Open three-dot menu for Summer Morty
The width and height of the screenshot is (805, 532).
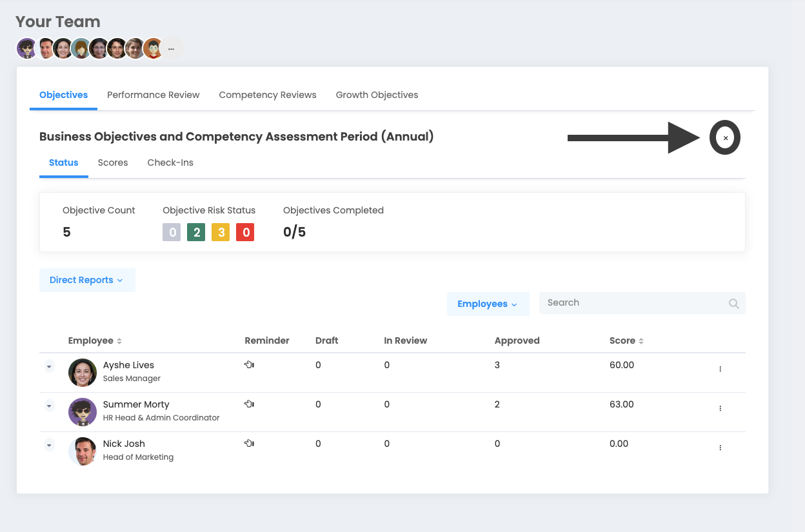click(720, 408)
